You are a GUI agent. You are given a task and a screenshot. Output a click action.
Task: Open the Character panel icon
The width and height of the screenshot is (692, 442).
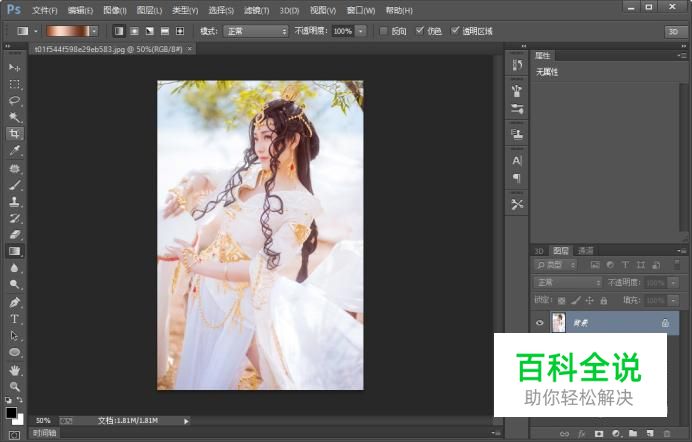(517, 161)
